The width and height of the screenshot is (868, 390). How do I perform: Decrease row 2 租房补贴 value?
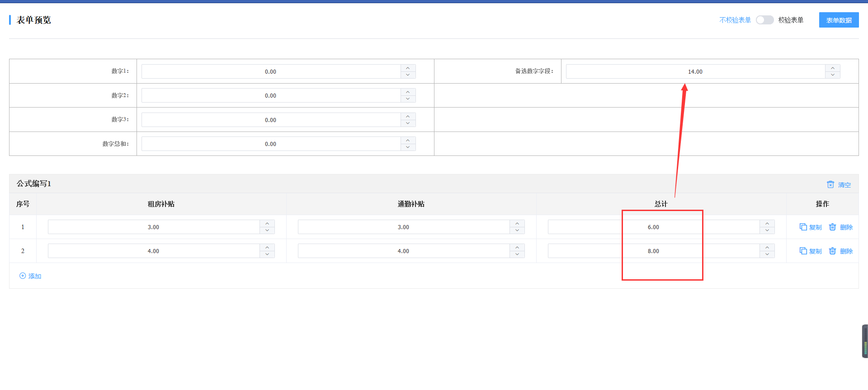[x=267, y=254]
